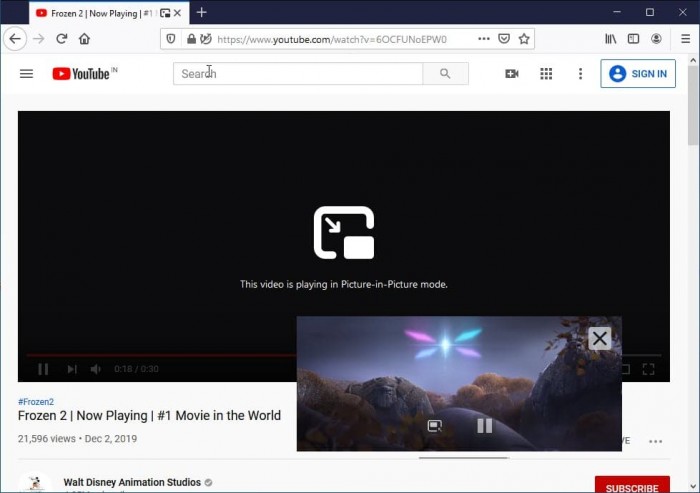Select the Frozen 2 browser tab

click(x=95, y=13)
